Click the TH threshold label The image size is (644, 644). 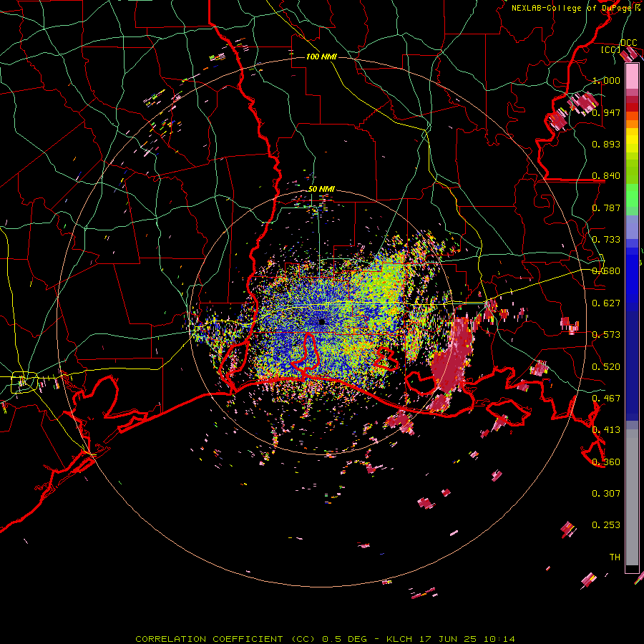coord(615,557)
